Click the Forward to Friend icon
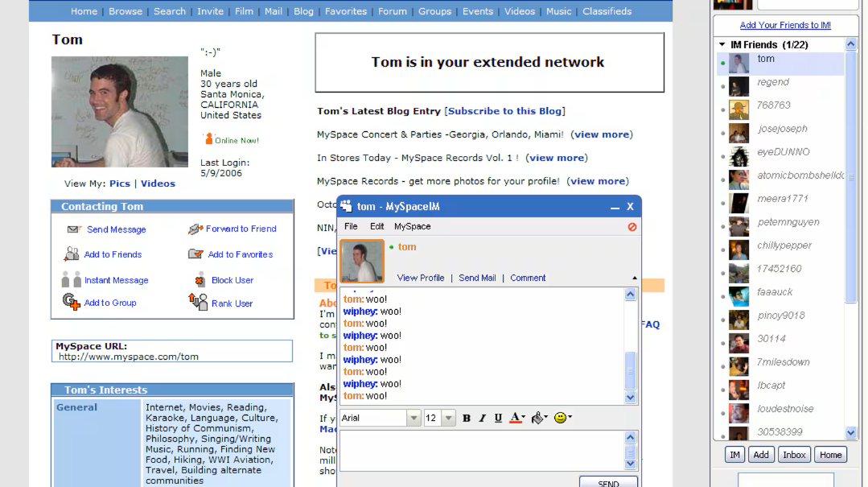Screen dimensions: 868x487 (195, 229)
